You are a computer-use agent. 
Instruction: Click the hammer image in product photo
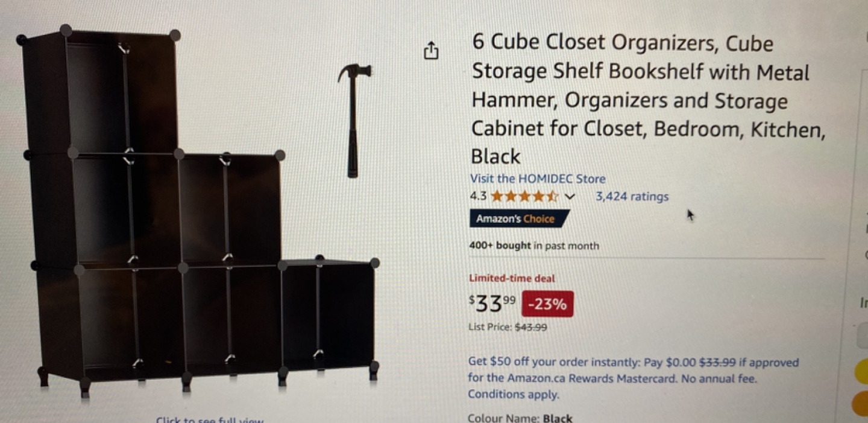[x=354, y=120]
